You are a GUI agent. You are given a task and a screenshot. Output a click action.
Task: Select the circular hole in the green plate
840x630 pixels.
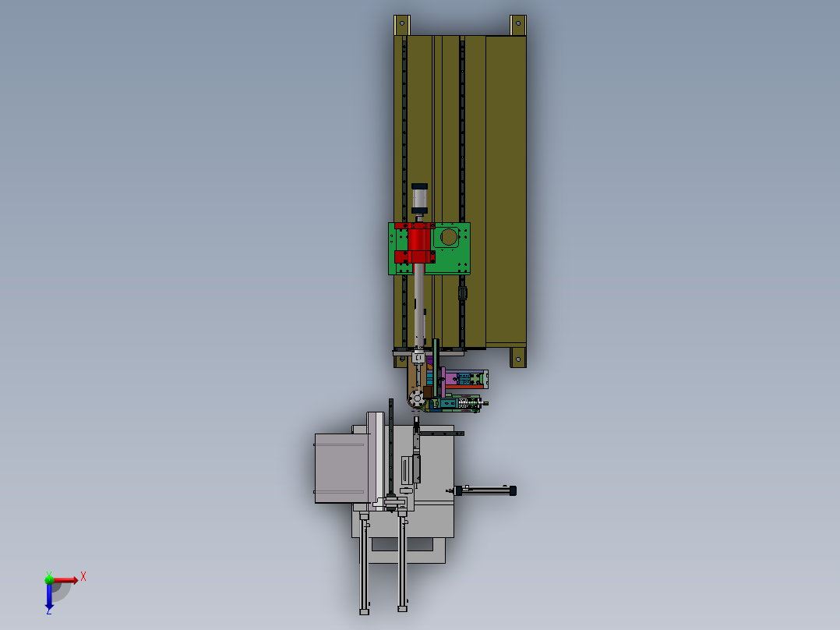point(448,236)
